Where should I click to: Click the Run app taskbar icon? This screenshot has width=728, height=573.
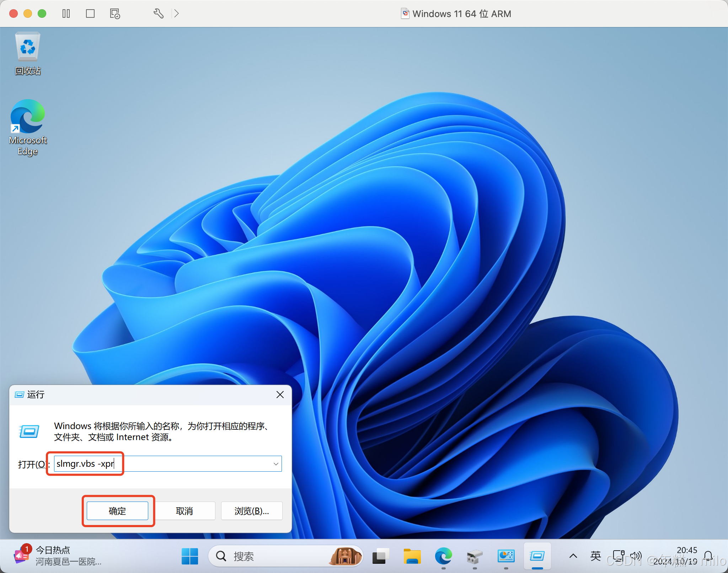pos(537,556)
